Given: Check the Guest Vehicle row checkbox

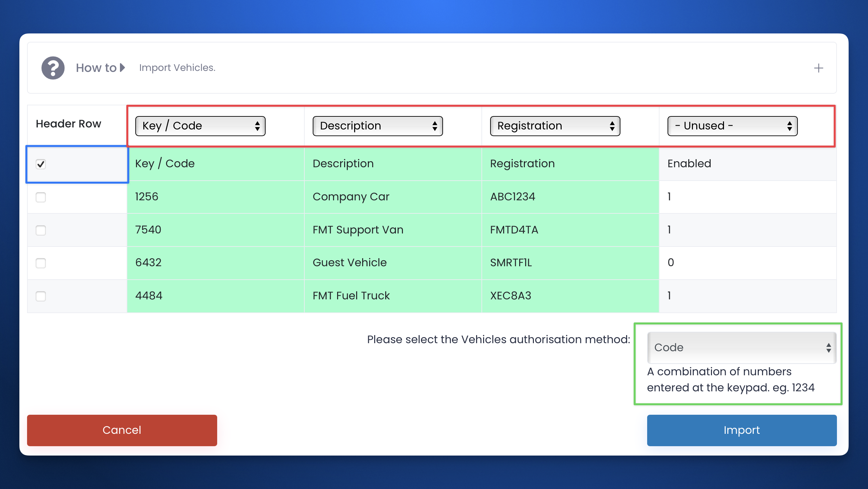Looking at the screenshot, I should pos(41,263).
